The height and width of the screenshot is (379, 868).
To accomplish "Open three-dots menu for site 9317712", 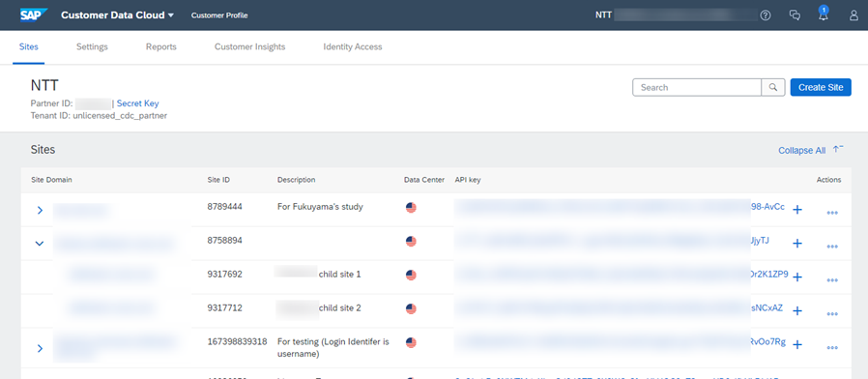I will pyautogui.click(x=832, y=313).
